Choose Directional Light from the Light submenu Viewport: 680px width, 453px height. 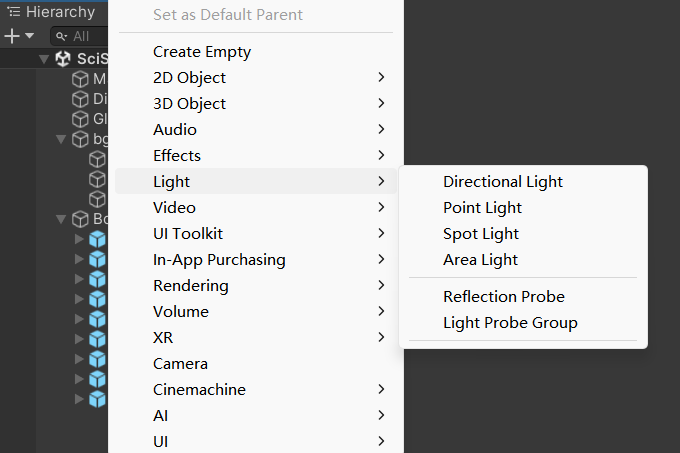pos(503,182)
